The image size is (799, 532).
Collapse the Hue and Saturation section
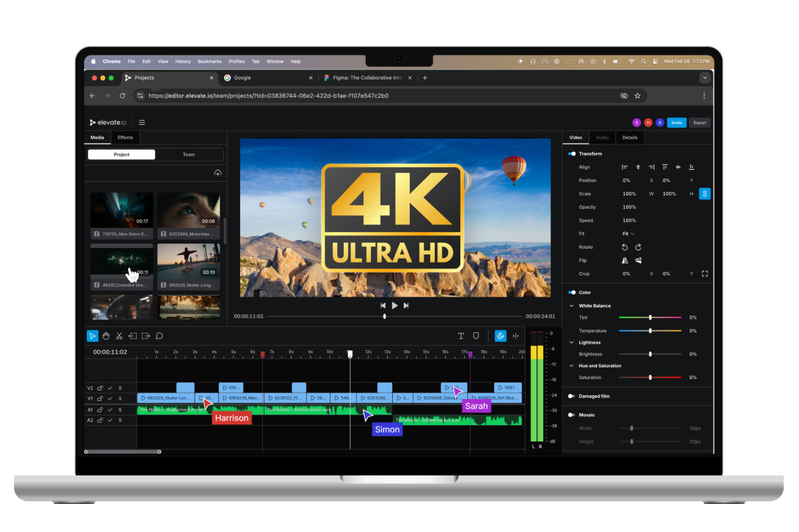pos(572,366)
